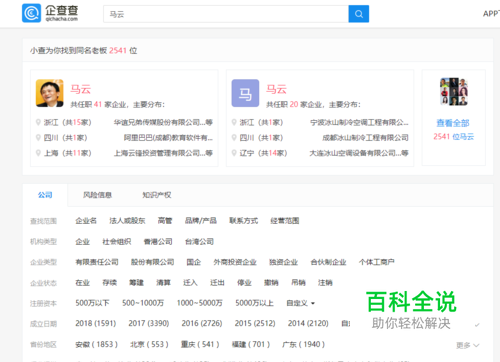
Task: Click the 查看全部 link
Action: [x=453, y=123]
